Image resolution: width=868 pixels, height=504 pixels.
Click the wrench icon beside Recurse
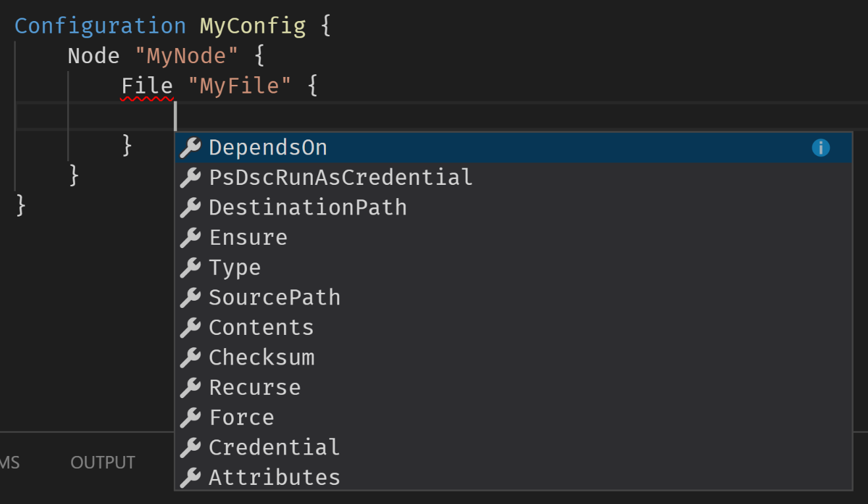(x=190, y=388)
